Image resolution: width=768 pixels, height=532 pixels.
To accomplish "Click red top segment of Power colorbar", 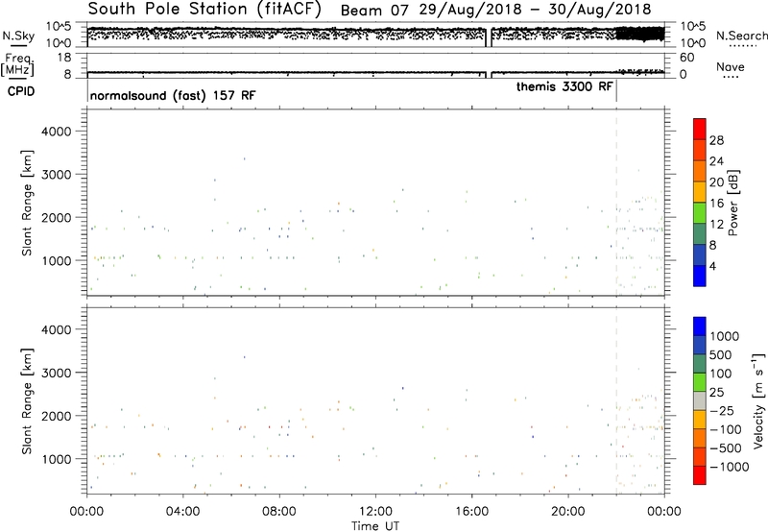I will (x=700, y=130).
